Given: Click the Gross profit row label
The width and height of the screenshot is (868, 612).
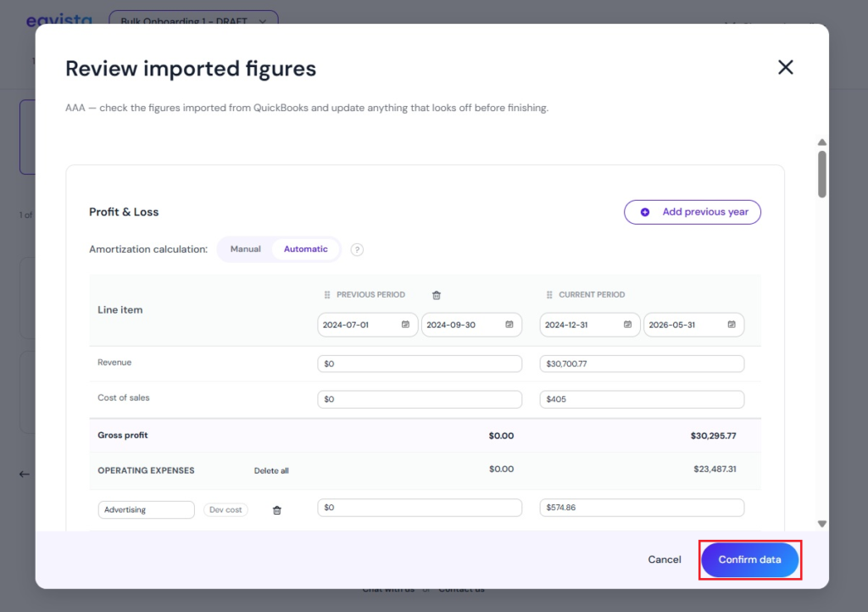Looking at the screenshot, I should tap(122, 435).
